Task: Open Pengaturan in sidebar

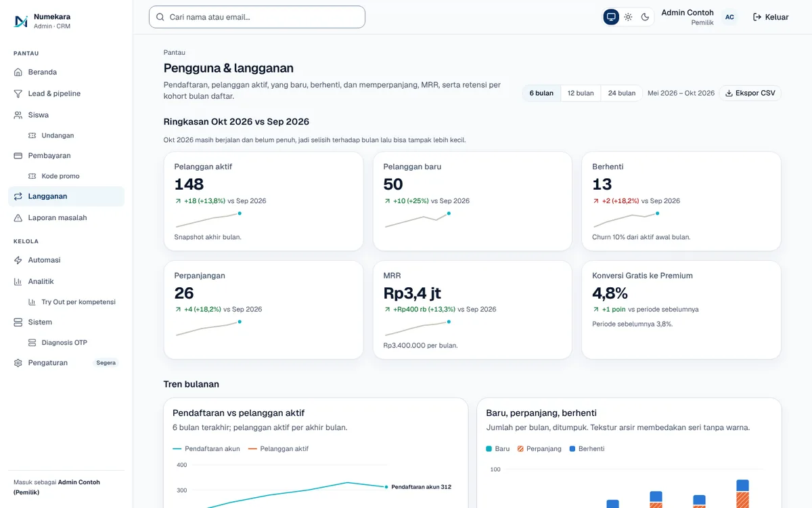Action: coord(66,363)
